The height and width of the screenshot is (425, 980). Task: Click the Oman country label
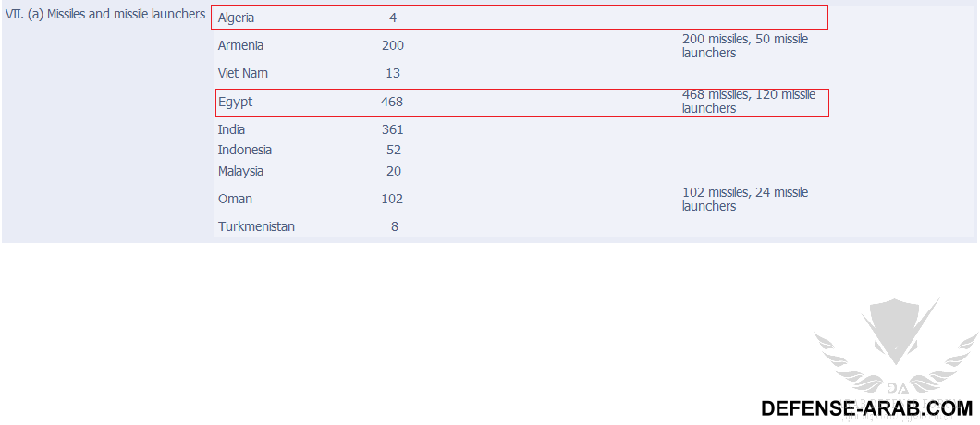pyautogui.click(x=235, y=199)
